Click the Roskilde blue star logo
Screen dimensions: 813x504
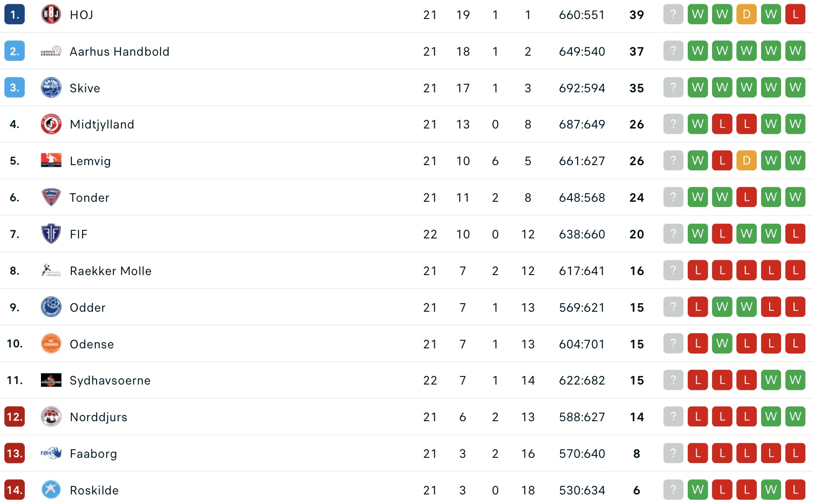(x=51, y=490)
